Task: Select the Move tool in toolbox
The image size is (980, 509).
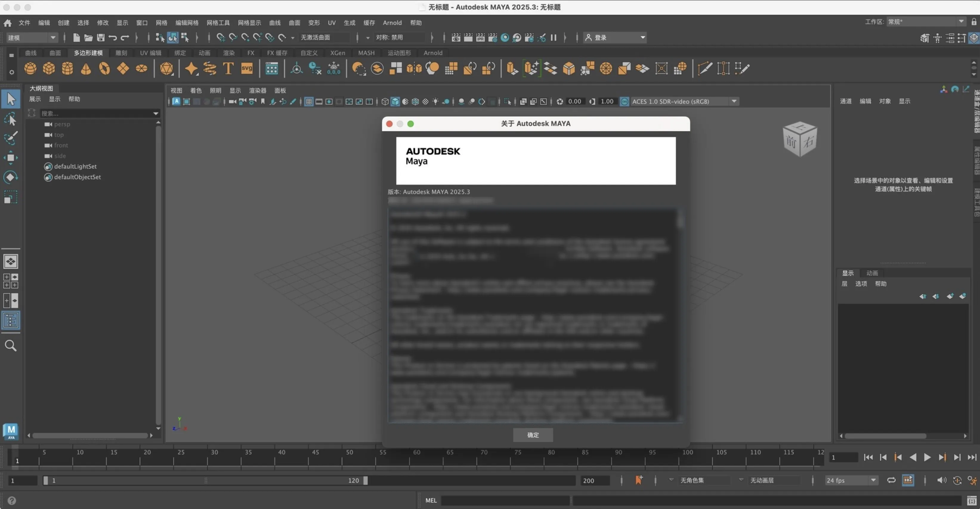Action: (x=11, y=158)
